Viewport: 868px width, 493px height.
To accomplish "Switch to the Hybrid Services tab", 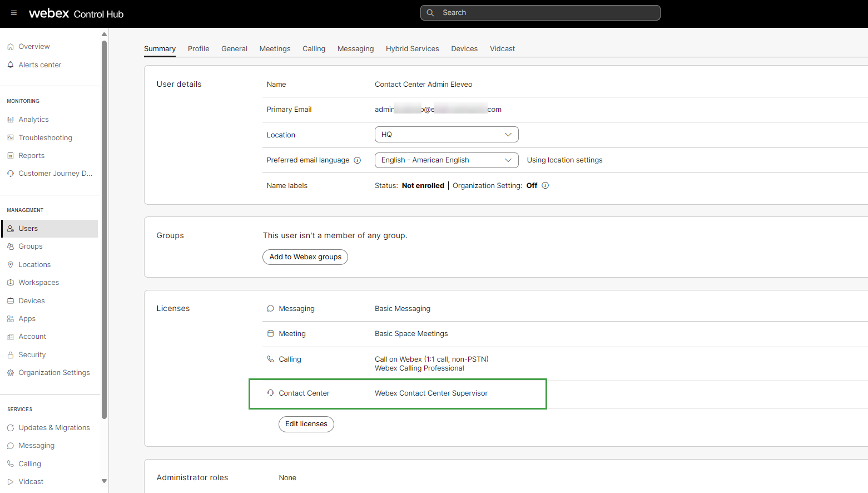I will [x=412, y=49].
